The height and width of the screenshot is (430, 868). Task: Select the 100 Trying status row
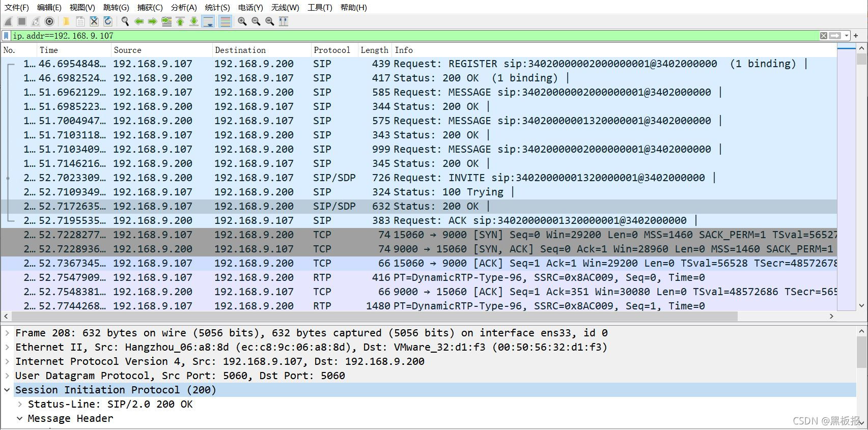tap(418, 192)
